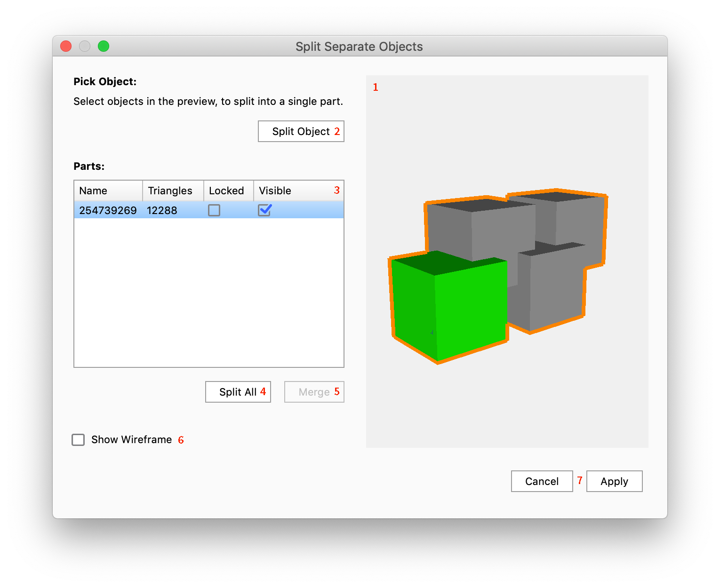Screen dimensions: 720x588
Task: Hide part 254739269 using its Visible checkbox
Action: point(264,210)
